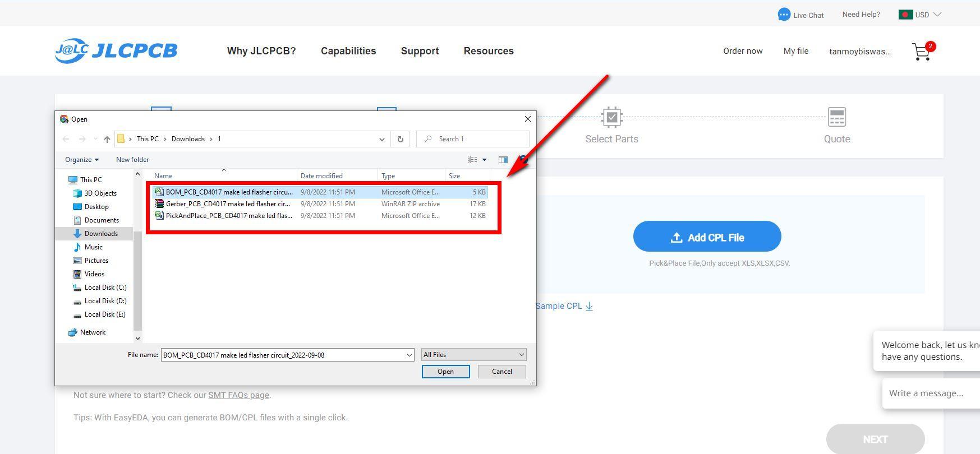Screen dimensions: 980x454
Task: Click This PC in the address path
Action: coord(148,139)
